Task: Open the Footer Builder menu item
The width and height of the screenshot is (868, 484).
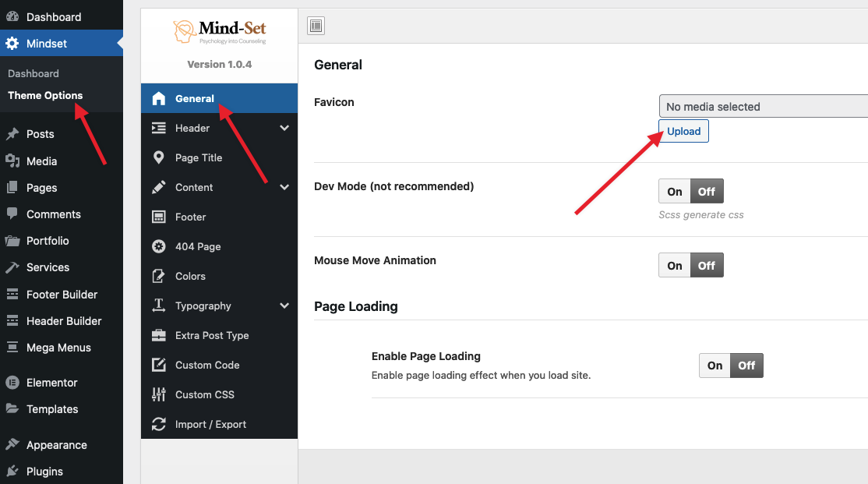Action: coord(62,294)
